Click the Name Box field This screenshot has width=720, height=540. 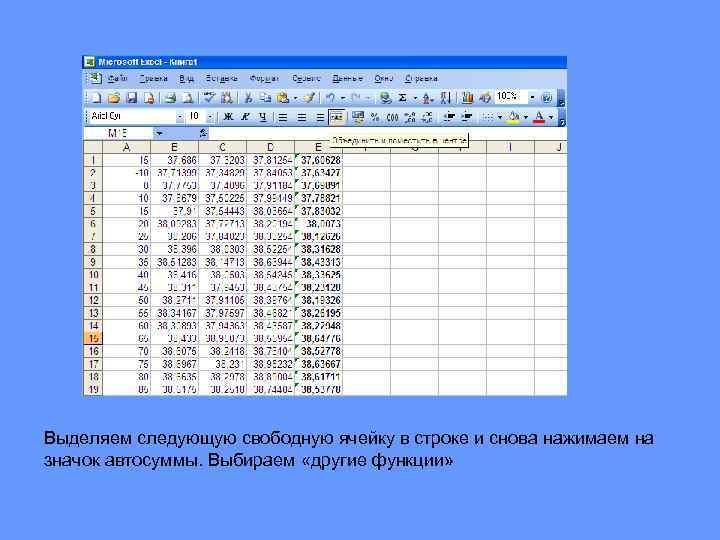click(118, 134)
